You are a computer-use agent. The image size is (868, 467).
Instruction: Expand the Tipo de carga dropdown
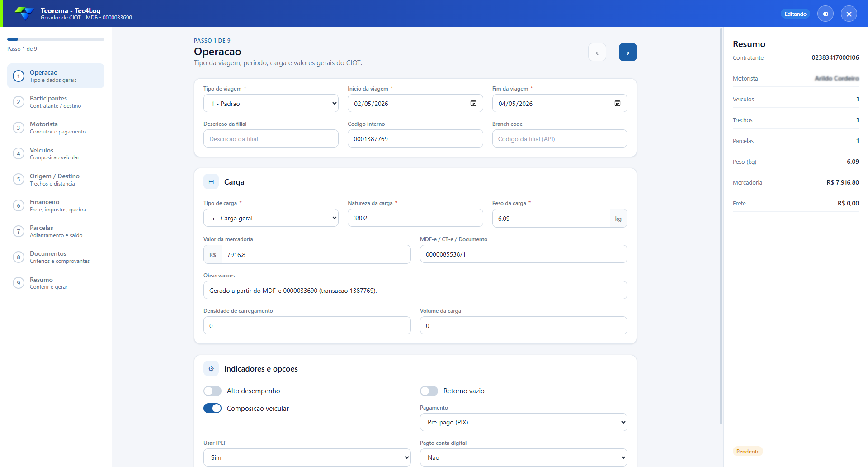tap(271, 218)
